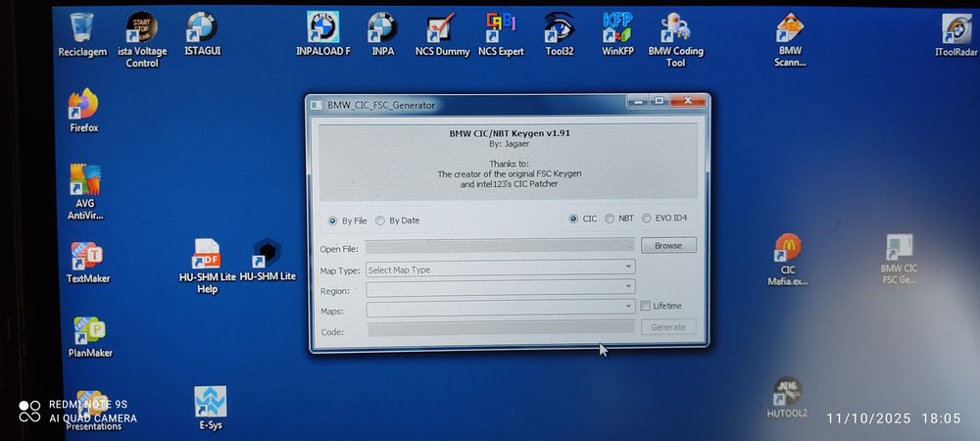Maximize the BMW_CIC_FSC_Generator window
The image size is (980, 441).
[x=659, y=101]
